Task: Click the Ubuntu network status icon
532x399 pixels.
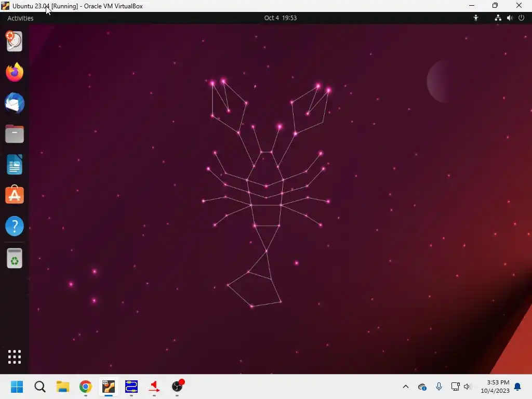Action: coord(498,18)
